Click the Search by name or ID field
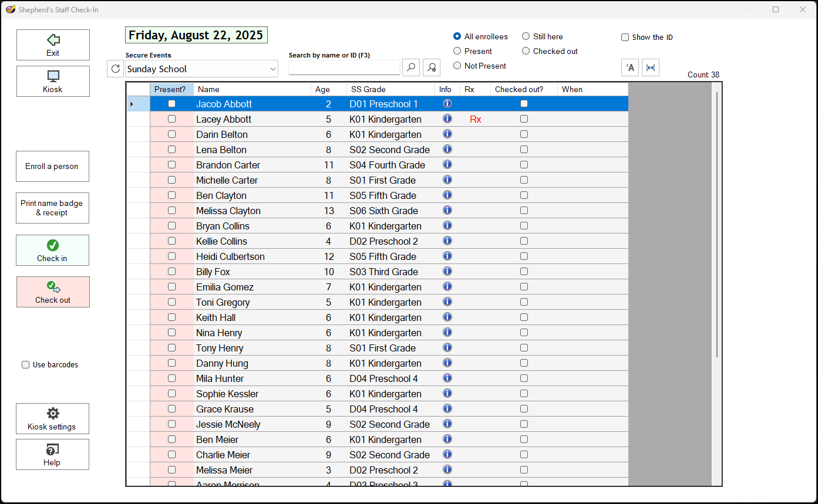The height and width of the screenshot is (504, 818). 344,68
